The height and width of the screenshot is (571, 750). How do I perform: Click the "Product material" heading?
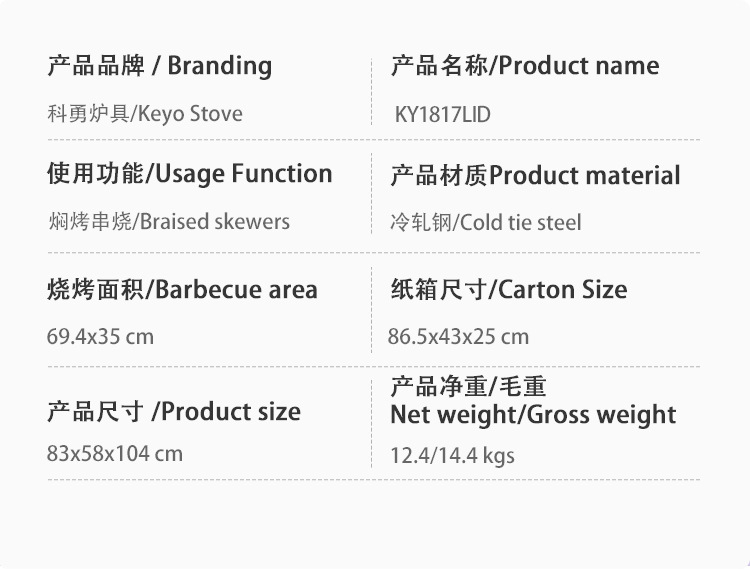click(585, 176)
